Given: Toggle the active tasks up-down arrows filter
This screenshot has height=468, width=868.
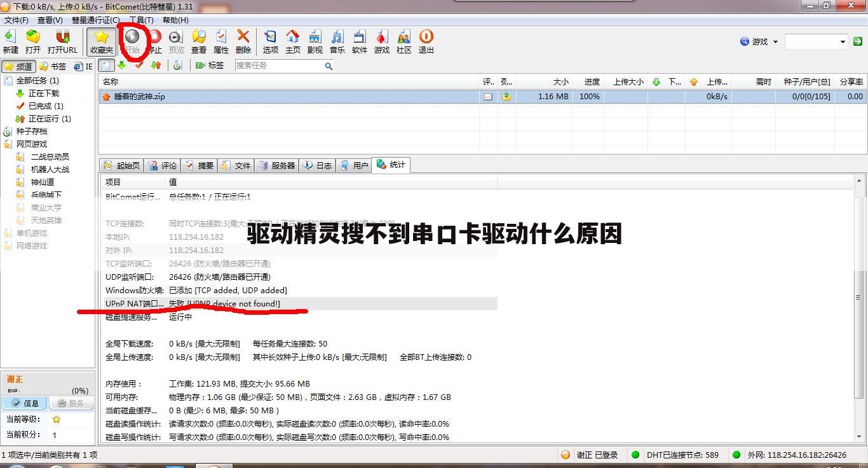Looking at the screenshot, I should click(x=156, y=65).
